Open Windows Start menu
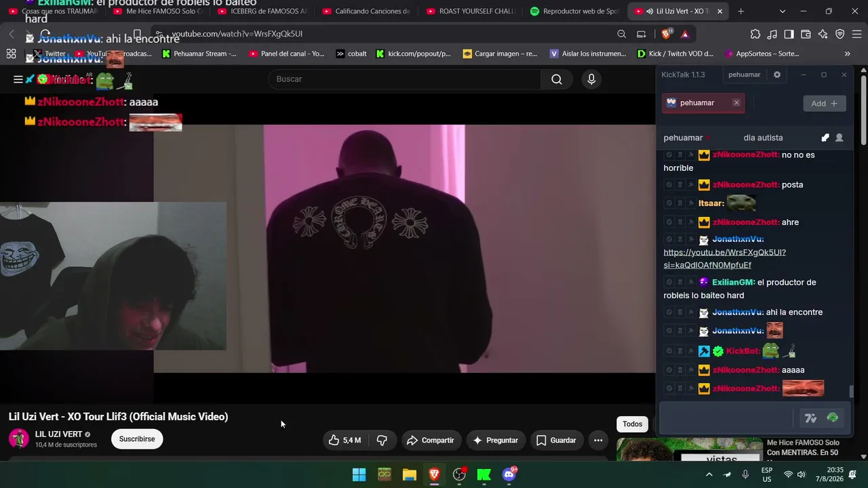868x488 pixels. [x=359, y=474]
